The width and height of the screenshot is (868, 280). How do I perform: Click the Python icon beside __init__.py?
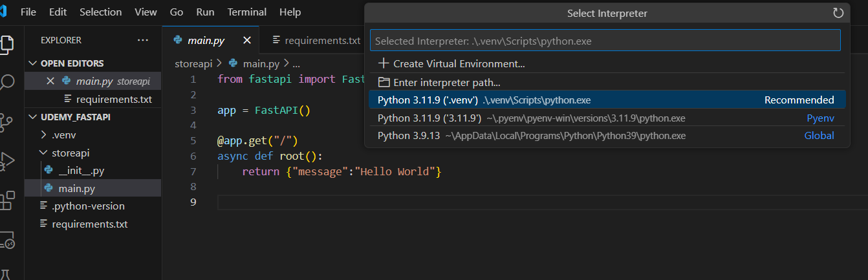point(49,171)
